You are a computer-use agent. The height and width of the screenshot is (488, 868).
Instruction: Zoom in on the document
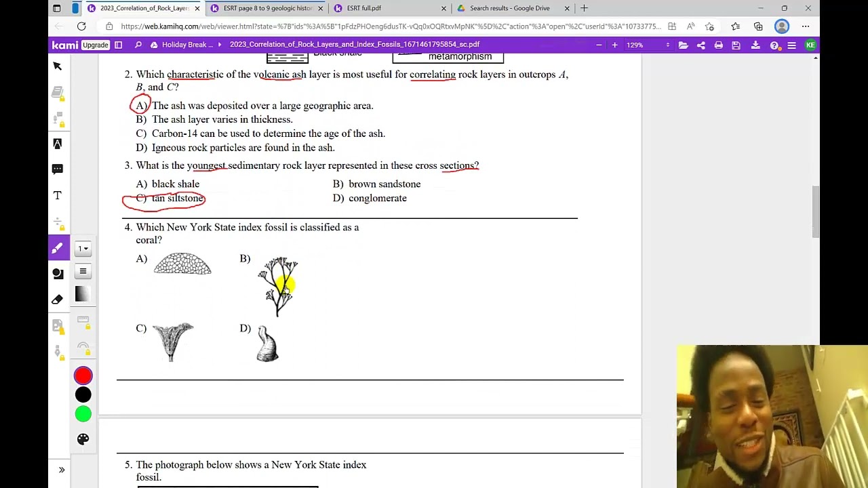614,45
